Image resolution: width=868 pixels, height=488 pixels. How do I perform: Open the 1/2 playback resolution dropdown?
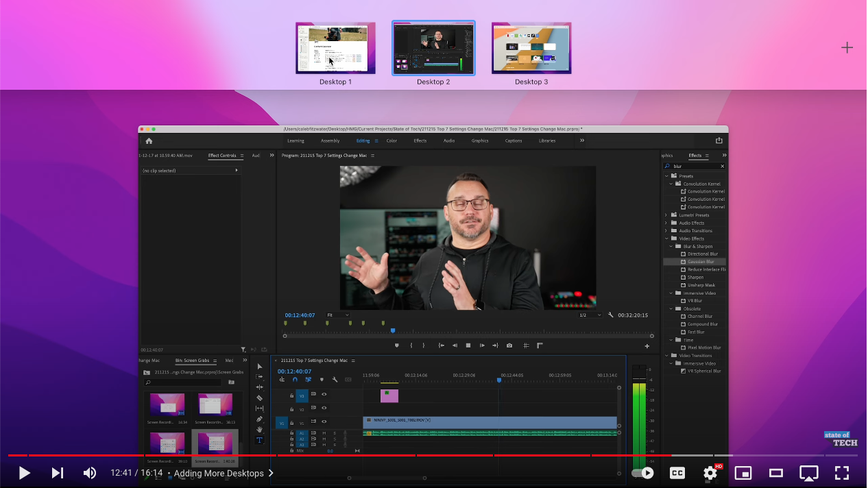click(x=589, y=315)
